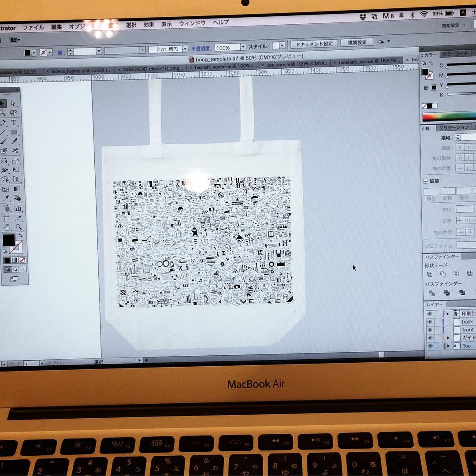Open the 効果 menu
Screen dimensions: 476x476
tap(149, 25)
